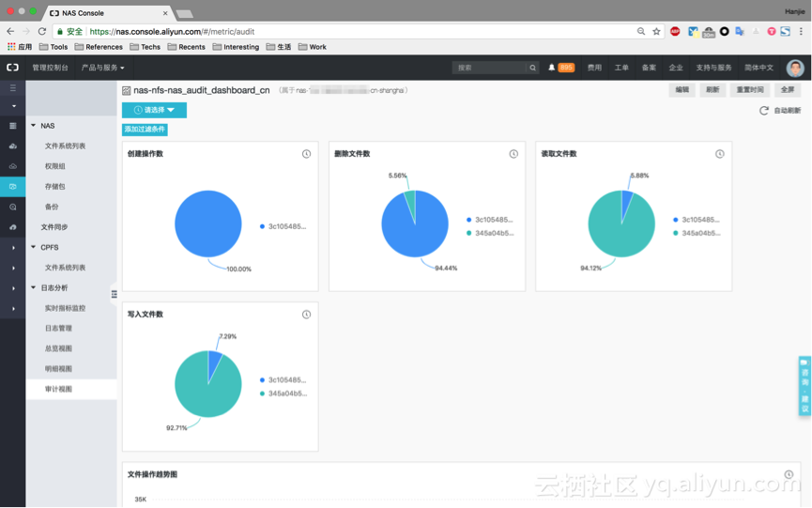
Task: Open 存储包 in sidebar
Action: [54, 187]
